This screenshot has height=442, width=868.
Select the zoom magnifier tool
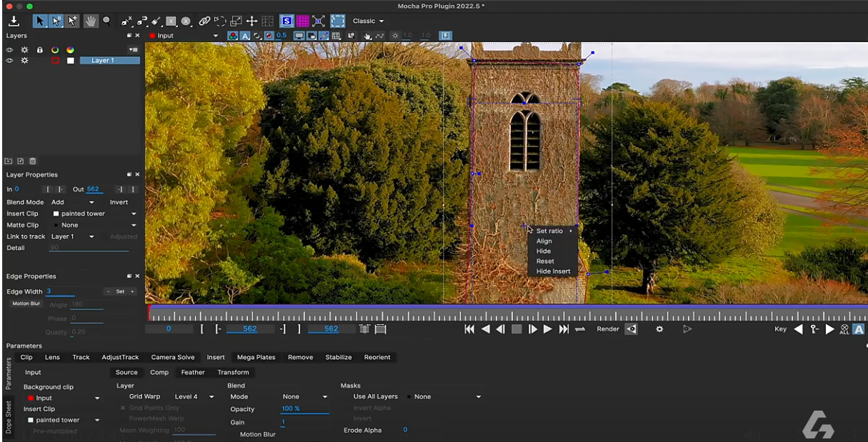click(x=106, y=21)
